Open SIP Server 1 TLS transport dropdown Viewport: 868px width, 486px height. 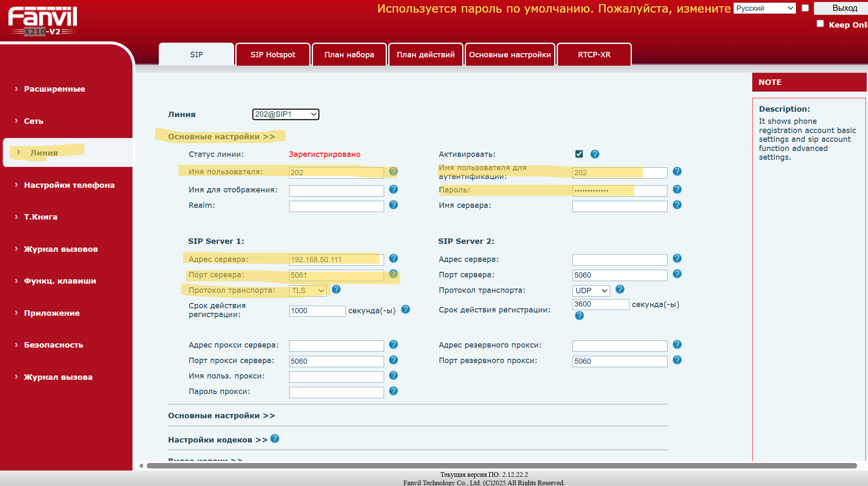(308, 291)
